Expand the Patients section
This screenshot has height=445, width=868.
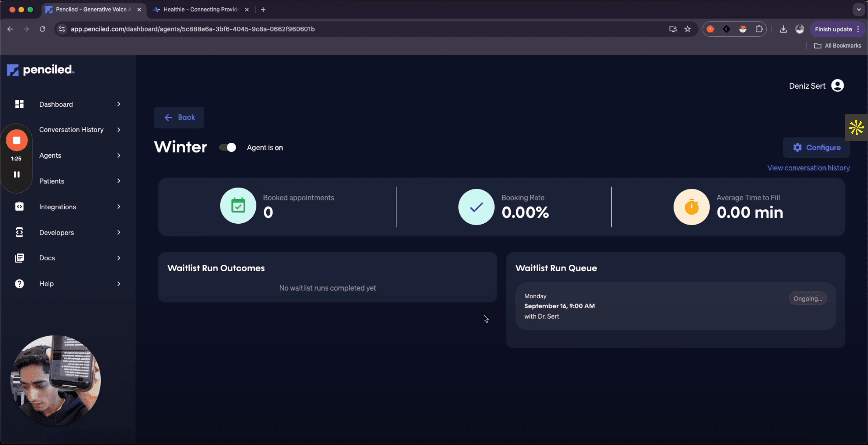click(118, 181)
